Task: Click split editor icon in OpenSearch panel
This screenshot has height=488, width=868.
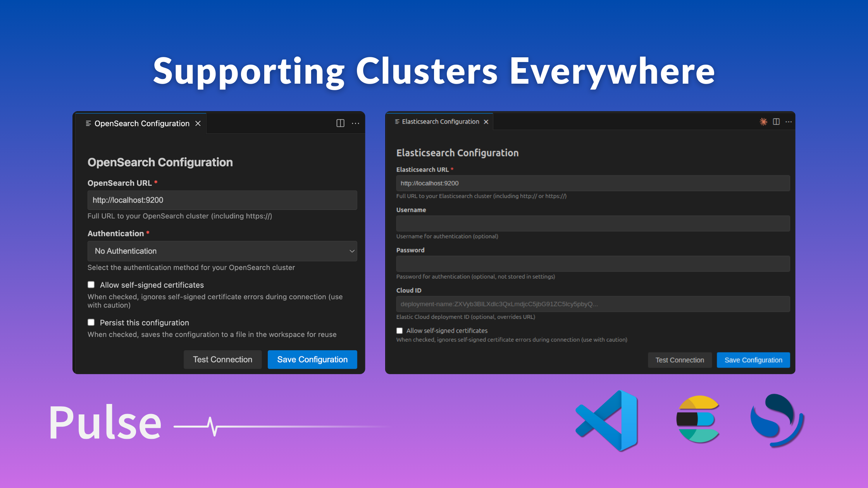Action: coord(340,123)
